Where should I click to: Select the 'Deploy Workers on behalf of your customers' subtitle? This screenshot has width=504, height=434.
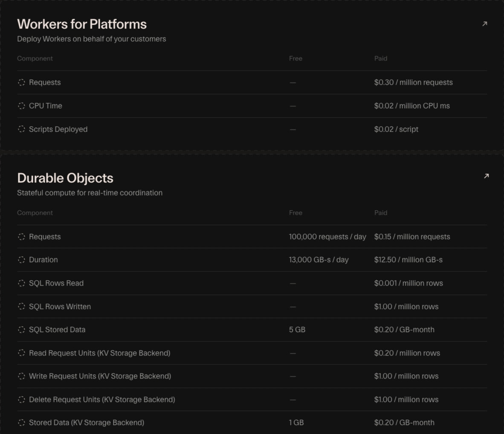[92, 39]
